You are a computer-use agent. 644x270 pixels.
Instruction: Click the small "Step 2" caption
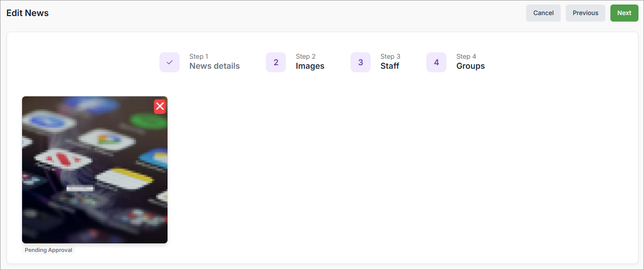point(305,56)
